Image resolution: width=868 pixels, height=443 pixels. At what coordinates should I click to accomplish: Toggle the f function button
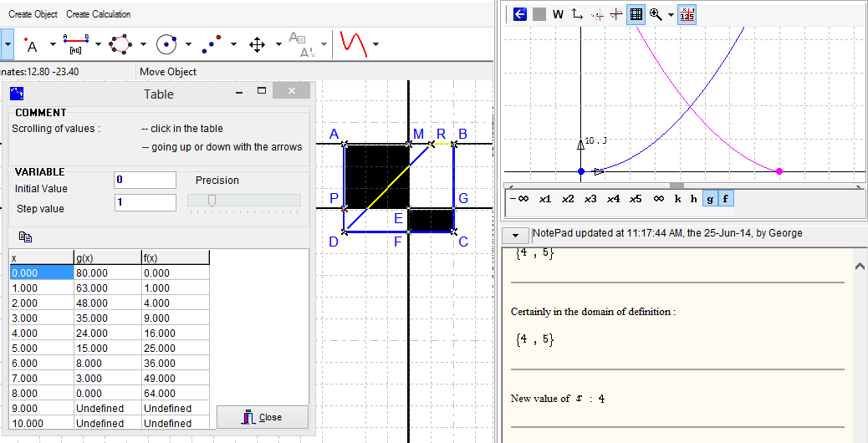coord(726,199)
